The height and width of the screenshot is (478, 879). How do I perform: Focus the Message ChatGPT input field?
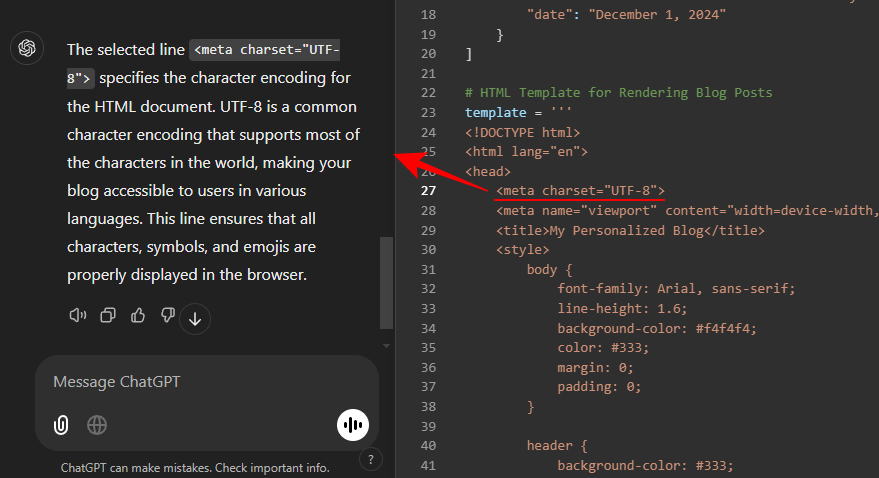point(207,382)
